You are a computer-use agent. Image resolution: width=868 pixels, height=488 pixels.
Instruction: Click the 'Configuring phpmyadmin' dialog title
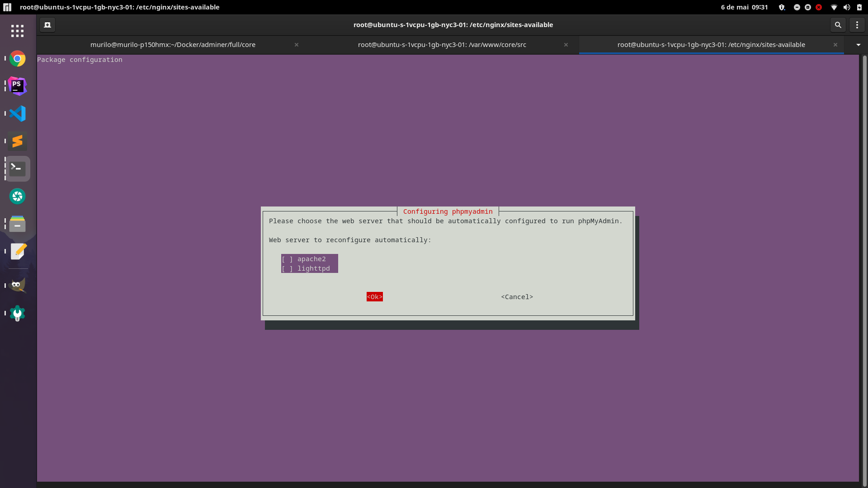point(448,211)
